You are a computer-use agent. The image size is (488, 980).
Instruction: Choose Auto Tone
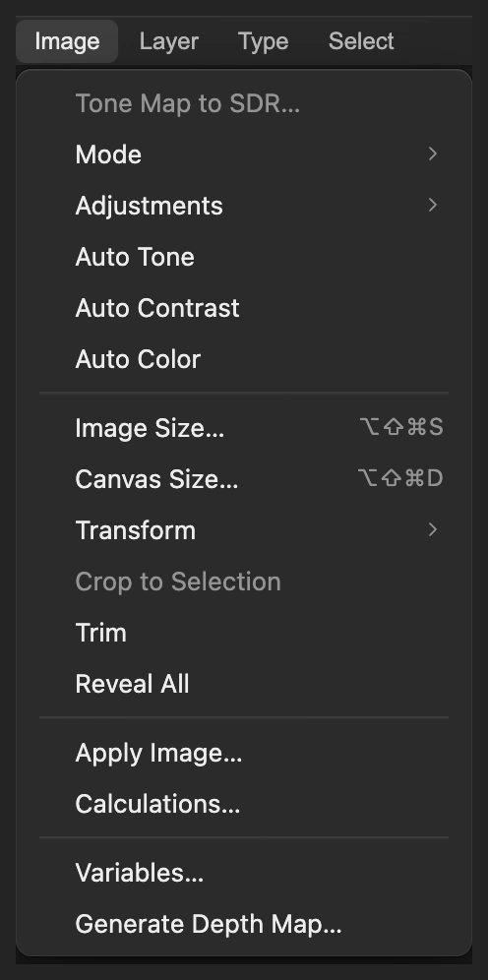244,257
